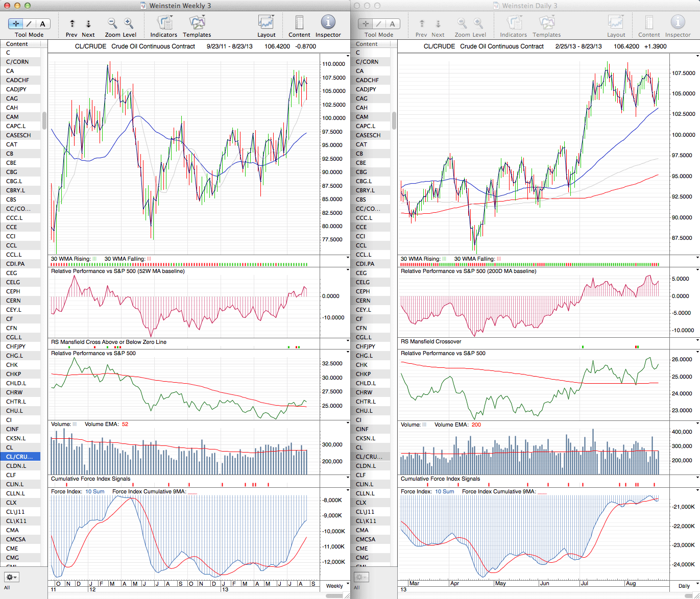Go to previous symbol with Prev arrow
The width and height of the screenshot is (700, 599).
click(72, 23)
